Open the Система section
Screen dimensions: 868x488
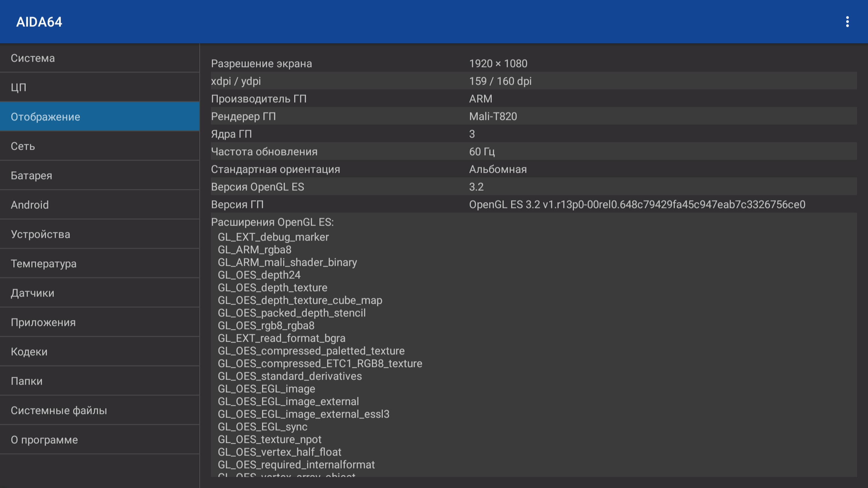(100, 58)
